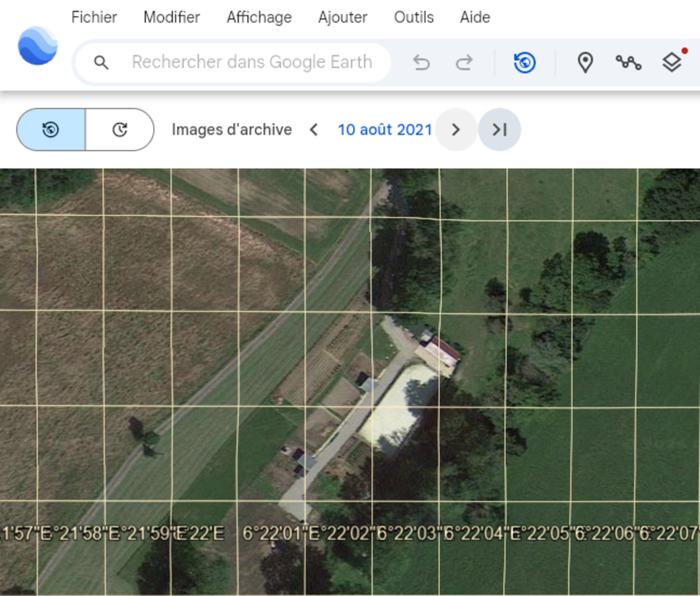
Task: Expand the Outils menu
Action: point(413,17)
